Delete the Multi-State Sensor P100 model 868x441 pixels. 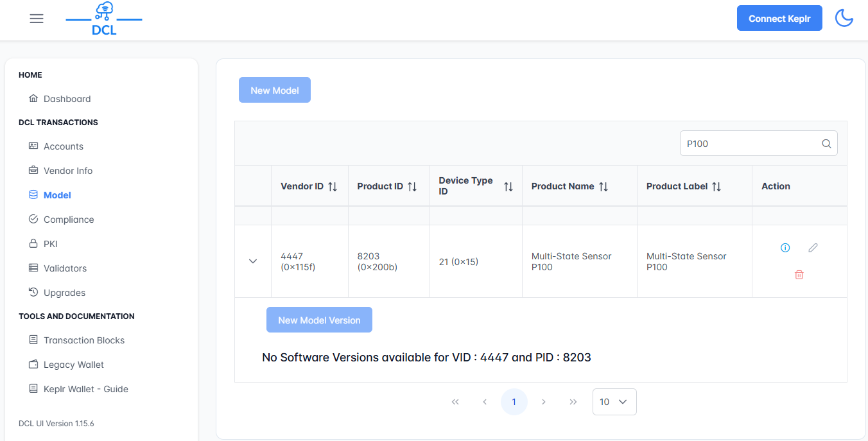coord(799,275)
